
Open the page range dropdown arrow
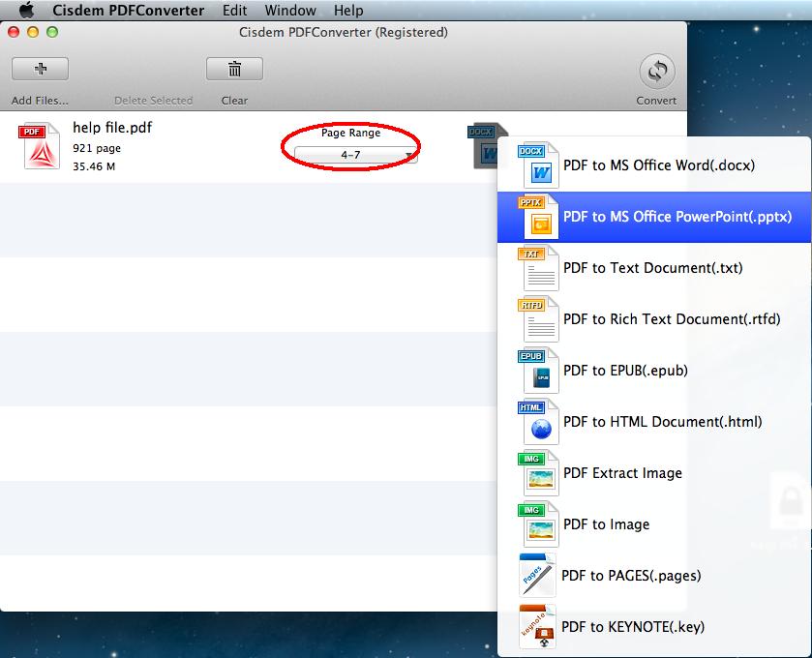coord(410,153)
